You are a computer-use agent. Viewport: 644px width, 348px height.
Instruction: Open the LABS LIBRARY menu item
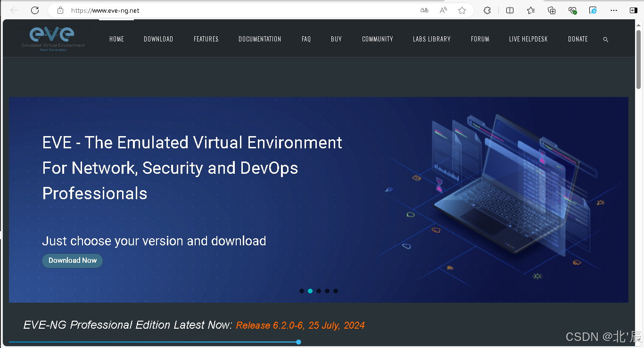[x=432, y=39]
